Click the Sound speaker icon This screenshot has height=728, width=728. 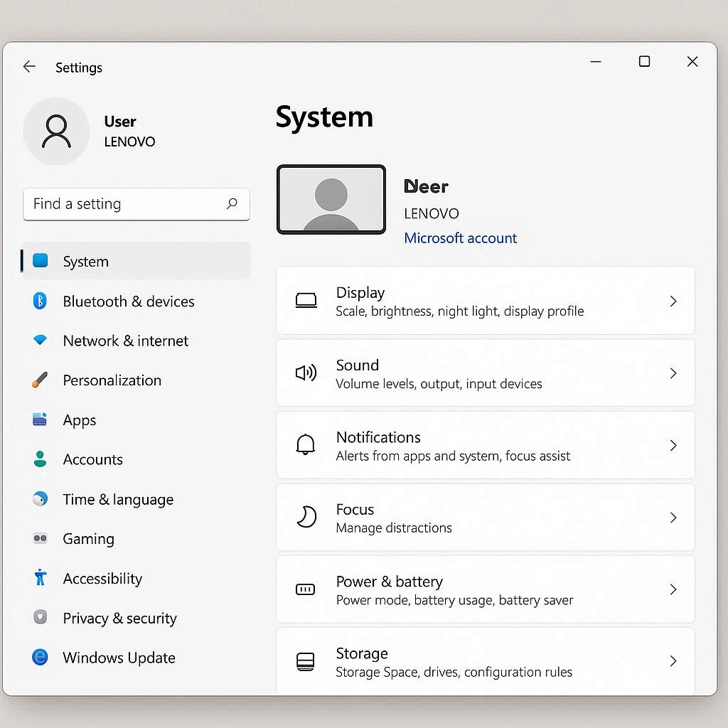[306, 373]
